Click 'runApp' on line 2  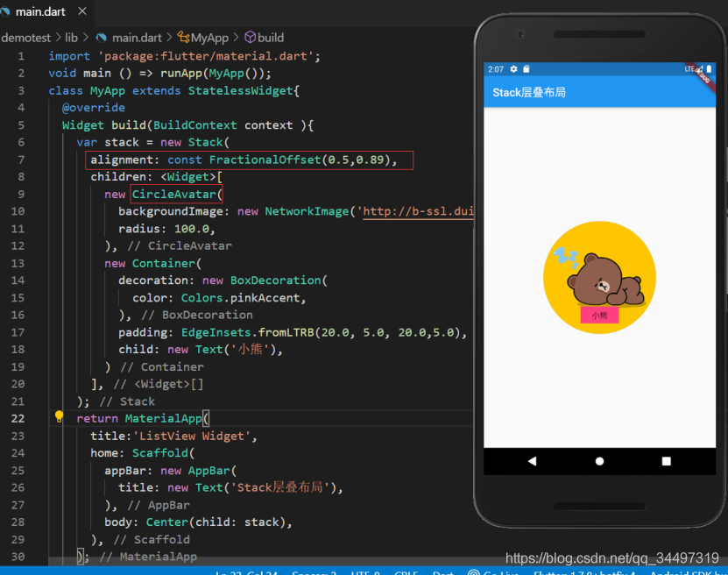pos(181,74)
